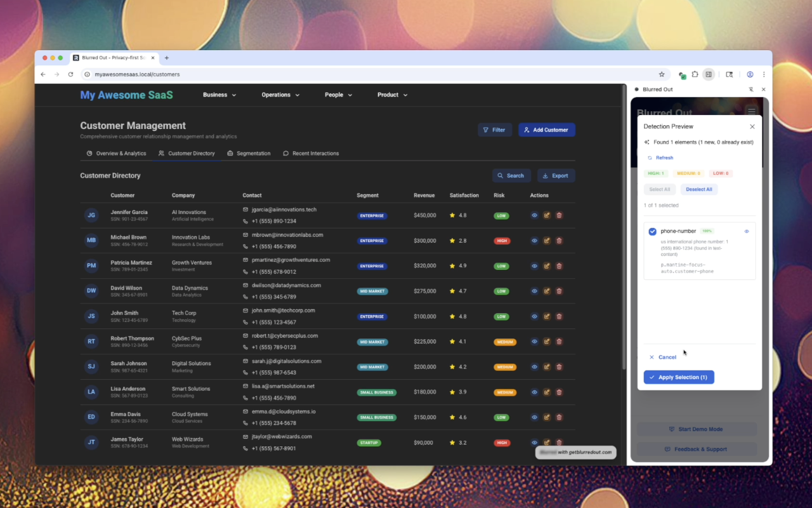Edit the Jennifer Garcia customer record
This screenshot has width=812, height=508.
coord(547,215)
